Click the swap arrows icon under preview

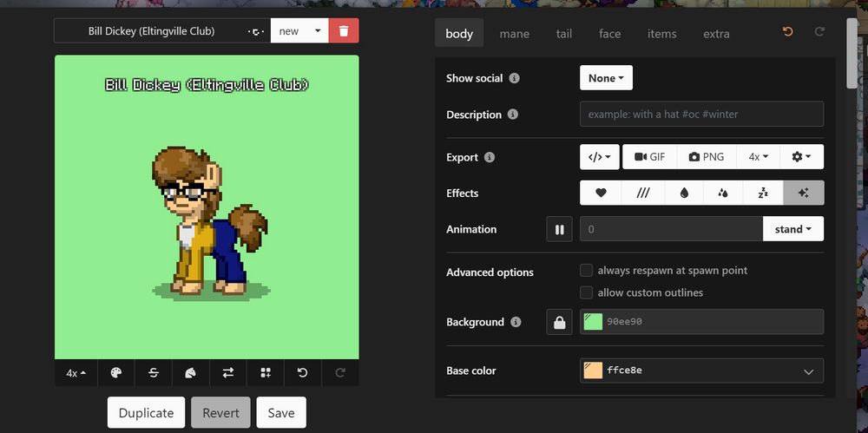pyautogui.click(x=228, y=372)
